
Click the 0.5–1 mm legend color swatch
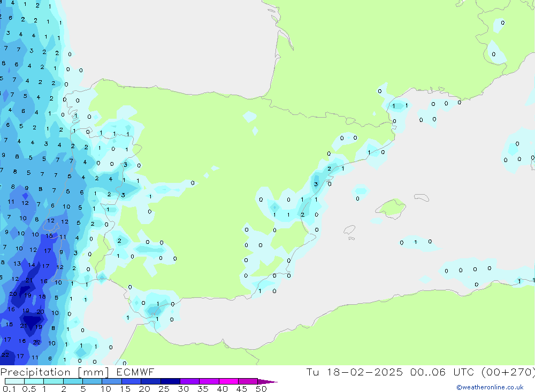(34, 381)
